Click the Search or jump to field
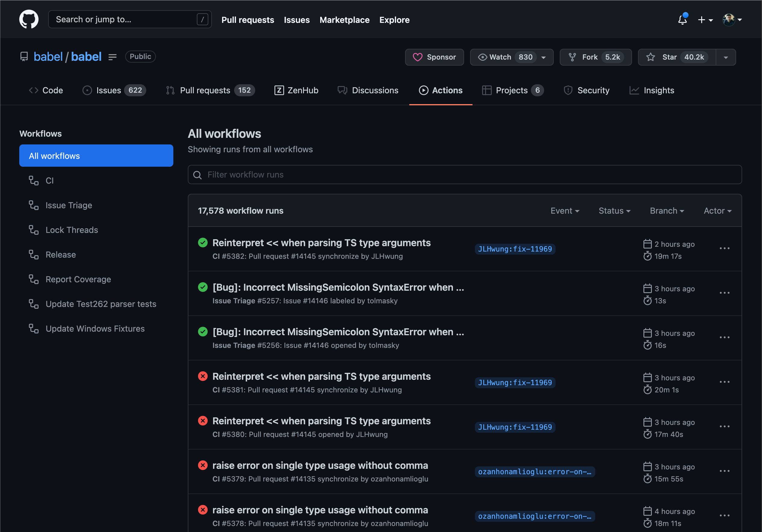This screenshot has width=762, height=532. click(x=130, y=19)
